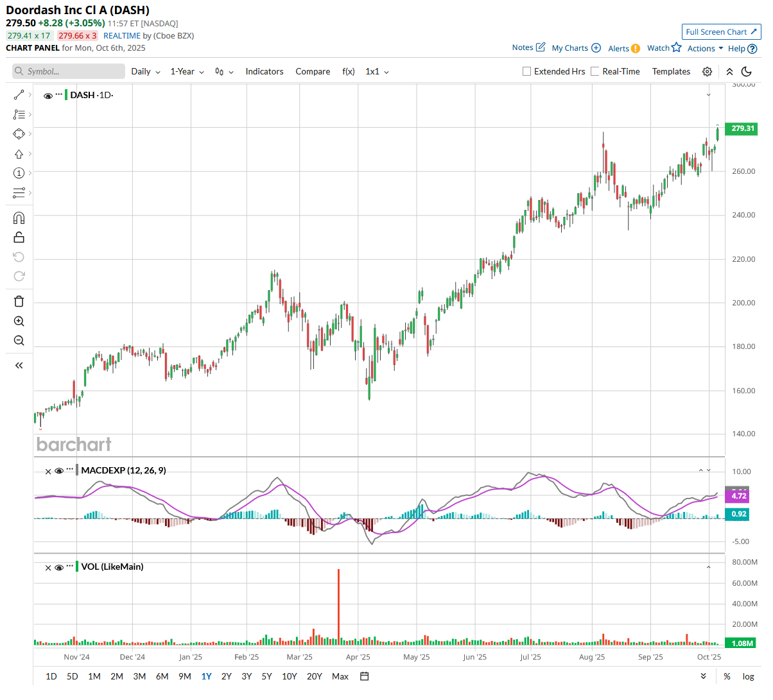Click the MACDEXP gray color bar
This screenshot has width=773, height=700.
77,470
